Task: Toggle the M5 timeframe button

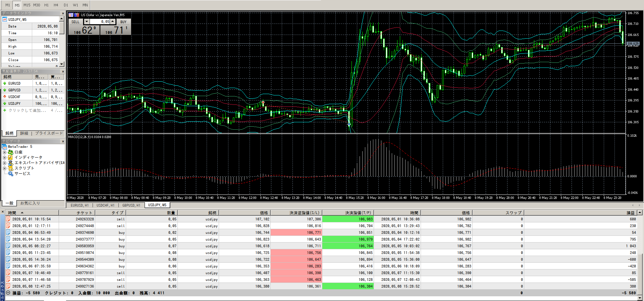Action: pos(17,5)
